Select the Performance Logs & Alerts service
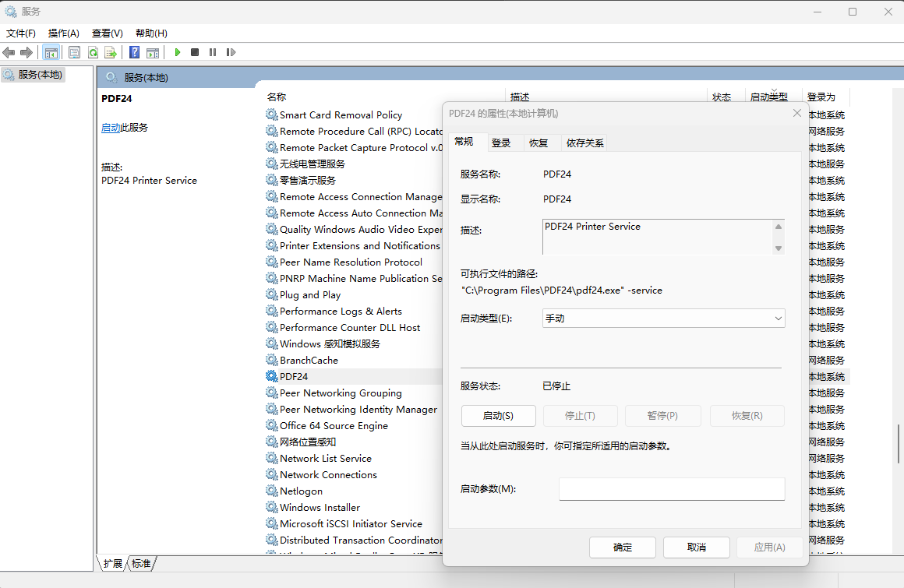 [x=341, y=312]
